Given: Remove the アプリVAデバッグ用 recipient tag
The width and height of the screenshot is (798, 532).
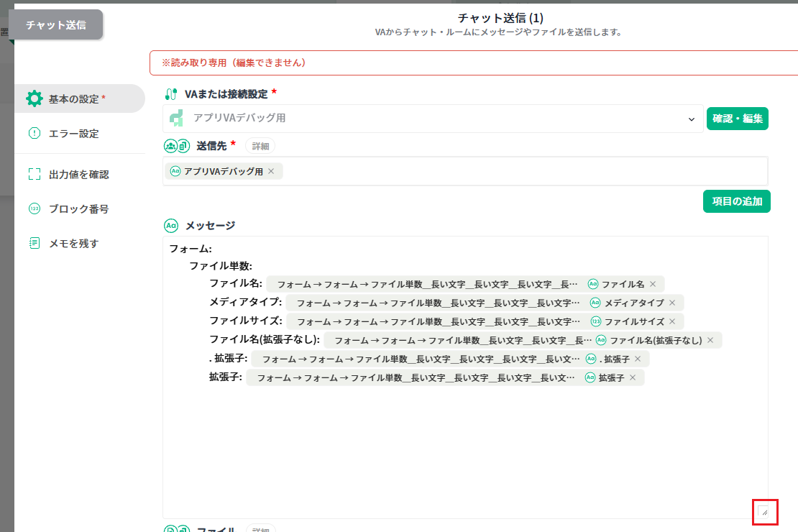Looking at the screenshot, I should click(271, 171).
